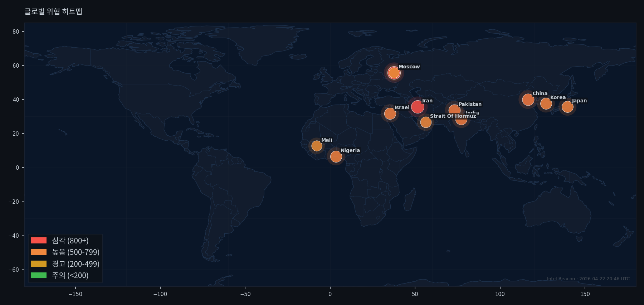Select the Strait Of Hormuz marker
Screen dimensions: 644x305
coord(426,122)
